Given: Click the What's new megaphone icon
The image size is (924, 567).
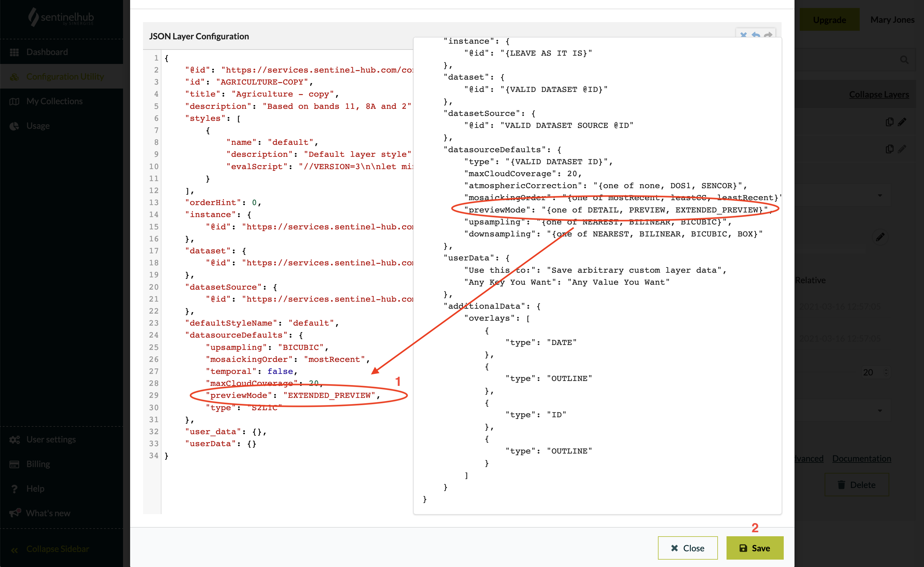Looking at the screenshot, I should point(15,513).
